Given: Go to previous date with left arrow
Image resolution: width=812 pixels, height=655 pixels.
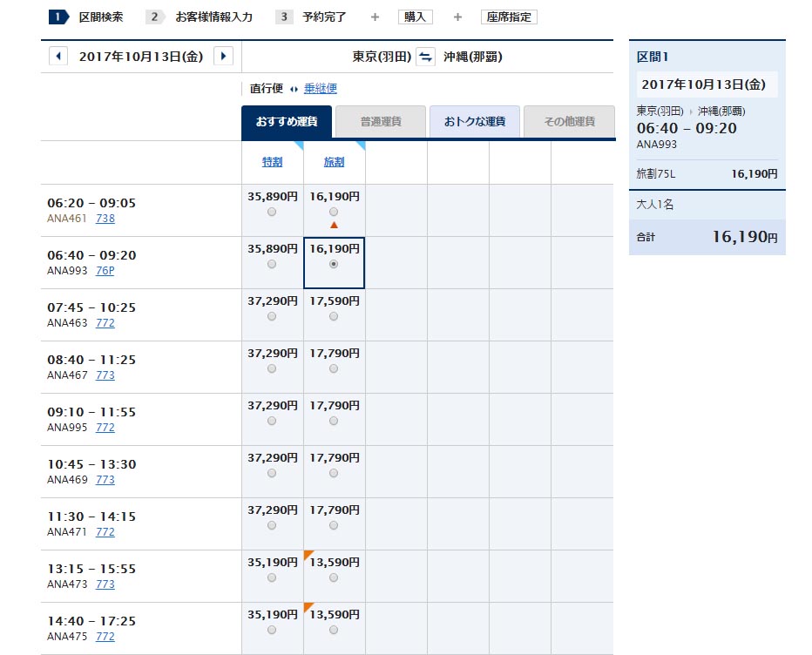Looking at the screenshot, I should tap(58, 57).
